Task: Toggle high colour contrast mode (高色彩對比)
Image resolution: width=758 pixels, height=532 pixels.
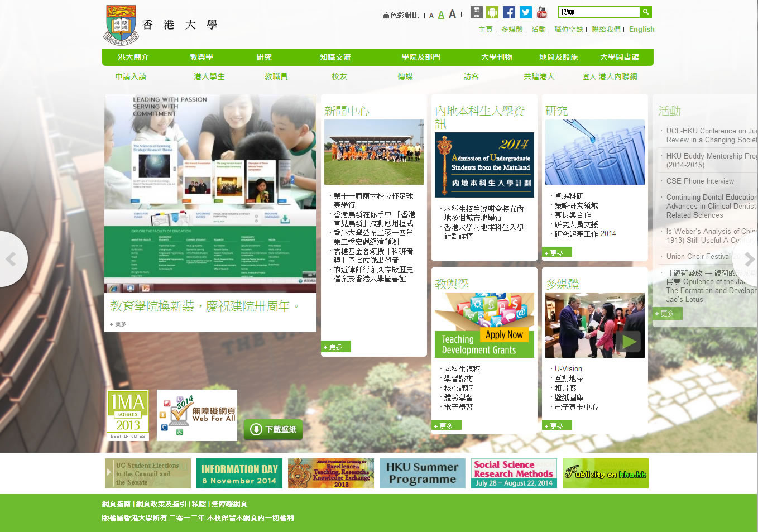Action: coord(400,16)
